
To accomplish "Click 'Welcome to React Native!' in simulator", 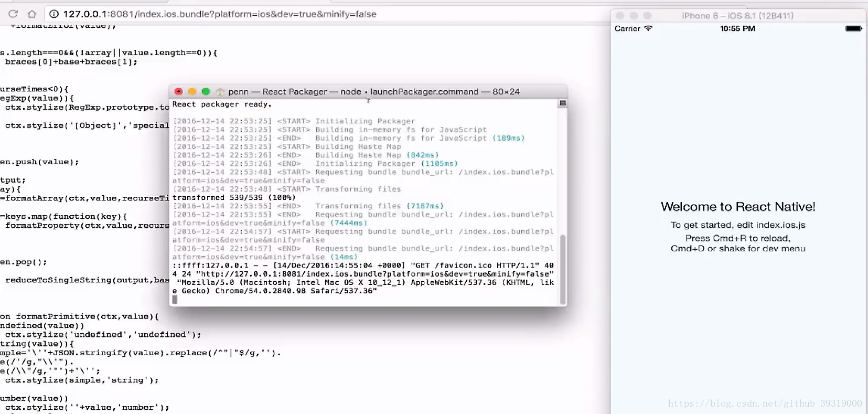I will coord(738,207).
